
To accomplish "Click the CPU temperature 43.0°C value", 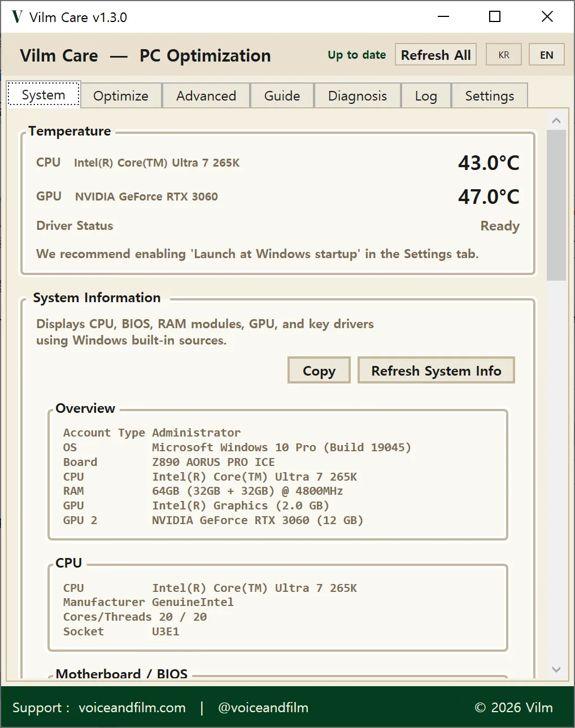I will [489, 163].
